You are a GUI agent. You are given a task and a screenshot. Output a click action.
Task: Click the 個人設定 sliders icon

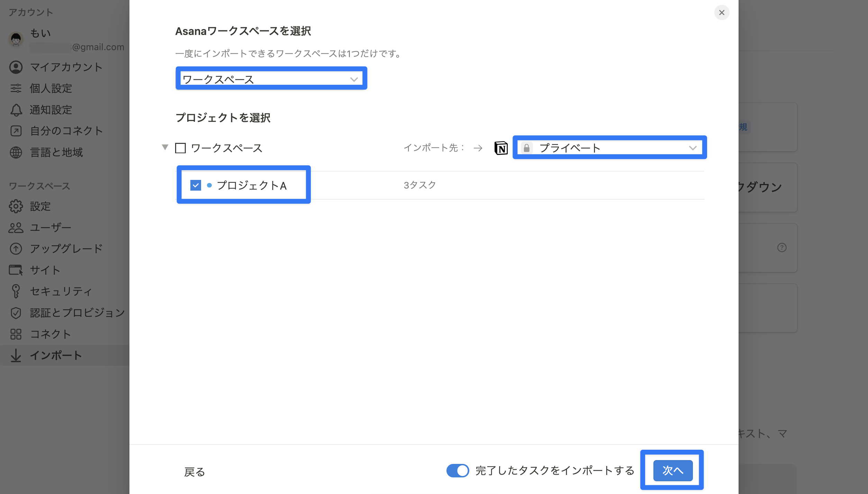click(16, 88)
